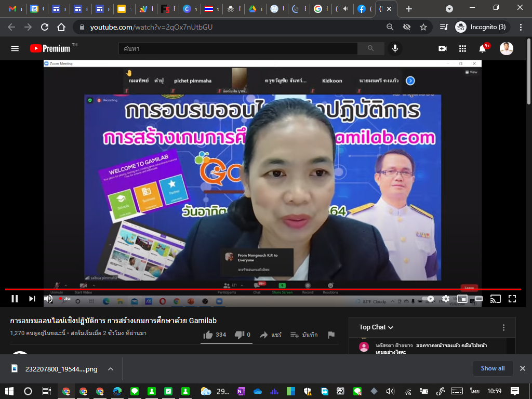Open the create video menu
This screenshot has width=532, height=399.
[x=443, y=48]
